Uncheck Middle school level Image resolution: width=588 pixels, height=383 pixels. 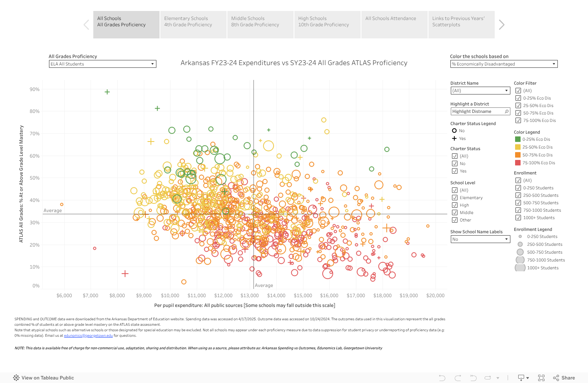point(455,212)
